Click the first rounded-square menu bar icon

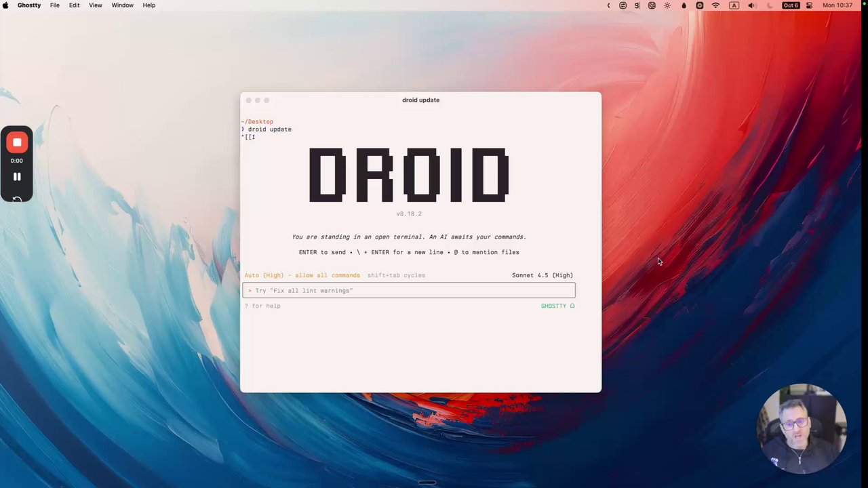point(623,5)
